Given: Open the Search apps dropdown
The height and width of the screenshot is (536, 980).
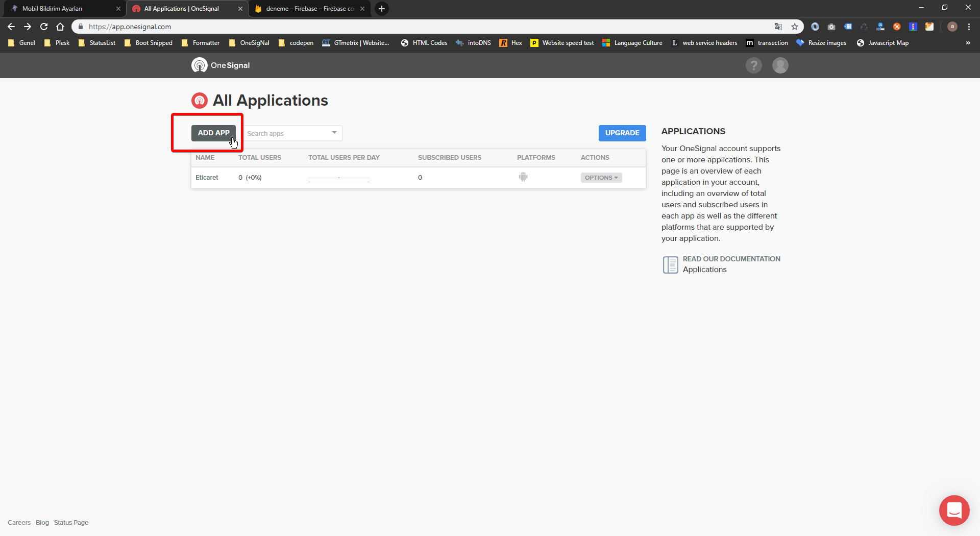Looking at the screenshot, I should click(292, 133).
